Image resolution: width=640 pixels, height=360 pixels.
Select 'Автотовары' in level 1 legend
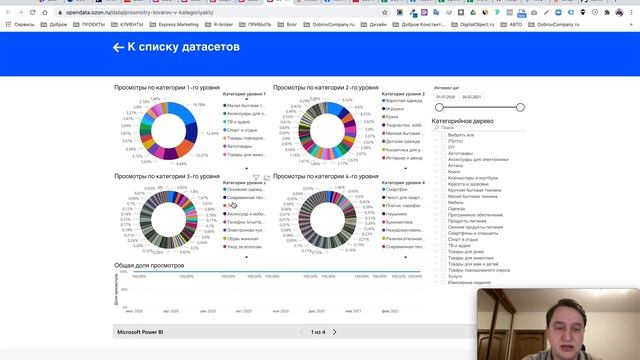tap(239, 146)
